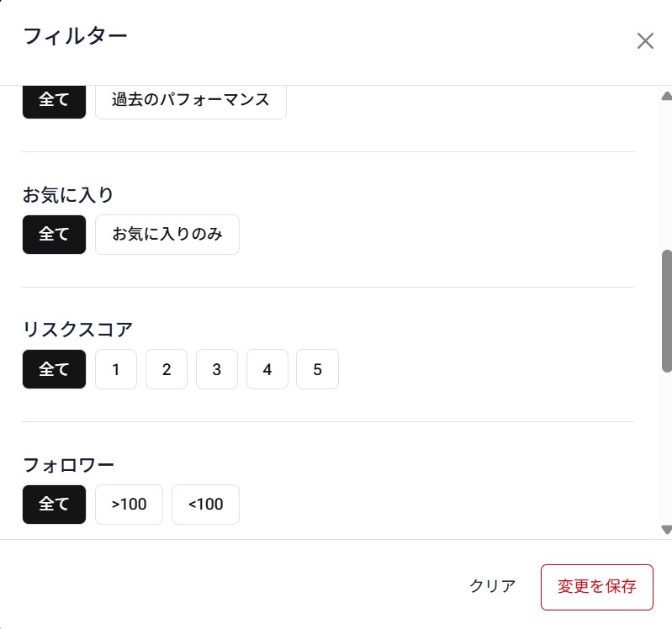Choose risk score 4
The width and height of the screenshot is (672, 629).
point(267,369)
